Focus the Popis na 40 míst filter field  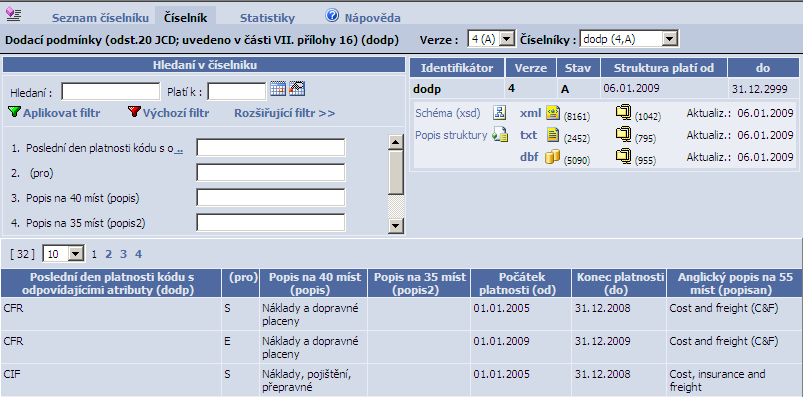coord(270,197)
